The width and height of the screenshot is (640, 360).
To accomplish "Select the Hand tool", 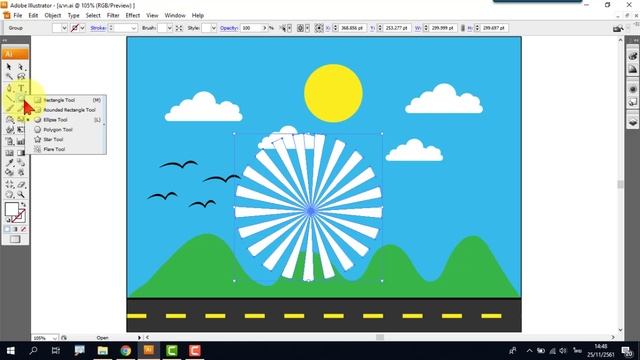I will point(9,195).
